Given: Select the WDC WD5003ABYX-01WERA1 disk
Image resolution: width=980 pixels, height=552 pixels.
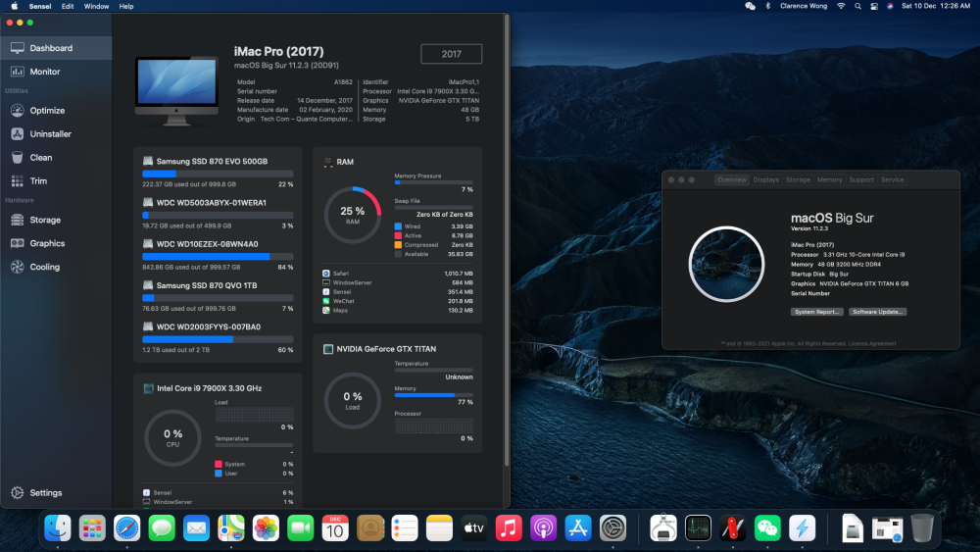Looking at the screenshot, I should [217, 213].
